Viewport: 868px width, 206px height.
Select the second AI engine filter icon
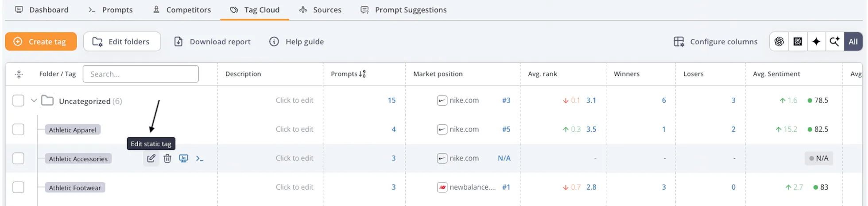[x=798, y=42]
